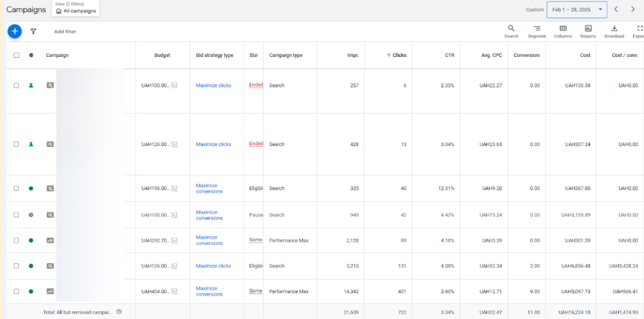Click the Some status in the 14,342-impressions row

255,291
